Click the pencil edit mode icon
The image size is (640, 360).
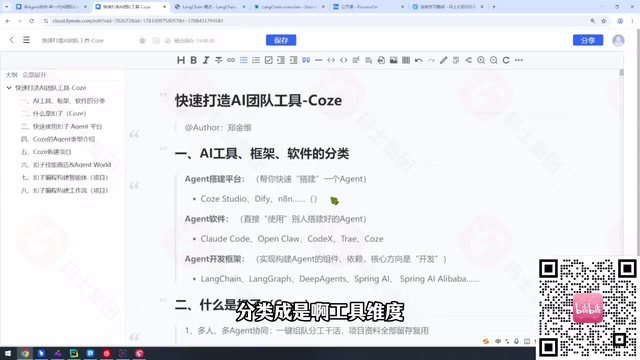pos(444,60)
